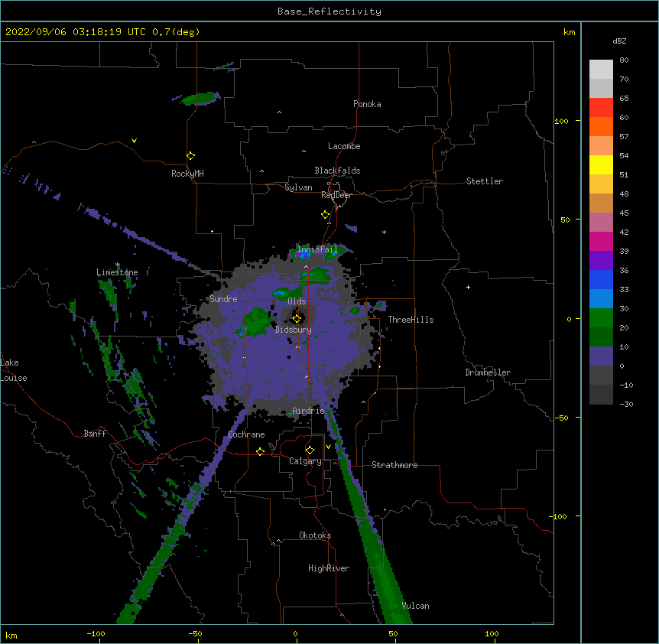Select the 36 dBZ blue color swatch

(x=601, y=279)
